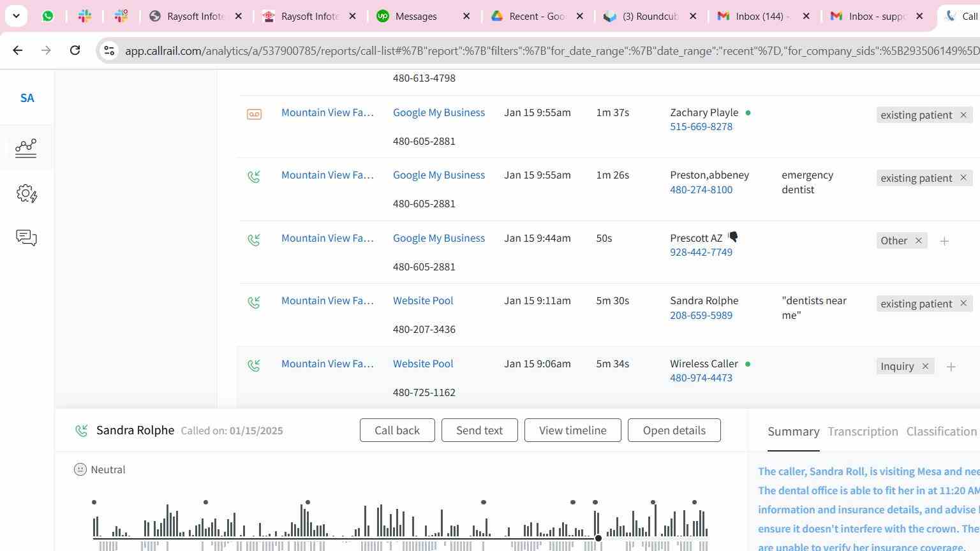Screen dimensions: 980x551
Task: Click phone number 928-442-7749
Action: tap(701, 252)
